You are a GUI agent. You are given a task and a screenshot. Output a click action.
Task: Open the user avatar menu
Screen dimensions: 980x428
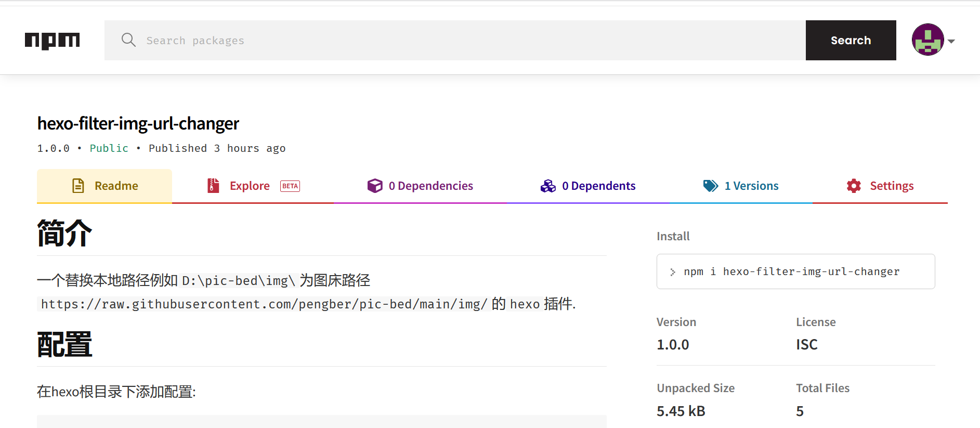click(x=927, y=40)
